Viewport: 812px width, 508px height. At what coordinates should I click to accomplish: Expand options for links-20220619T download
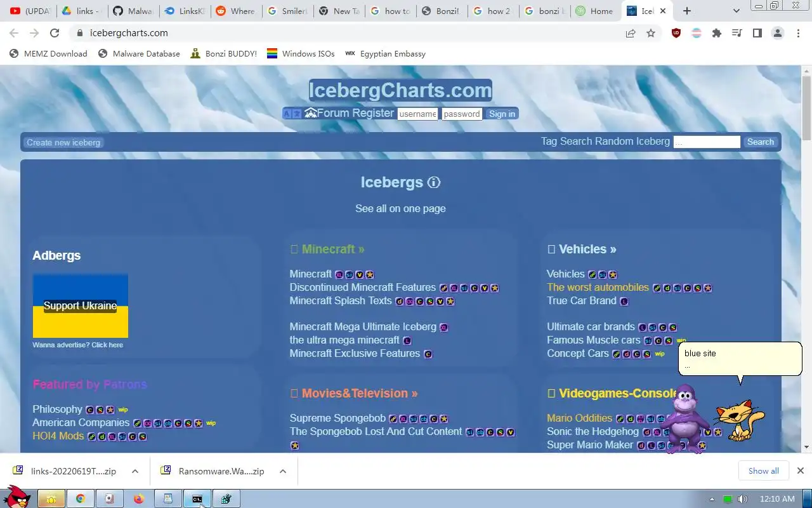(x=135, y=471)
